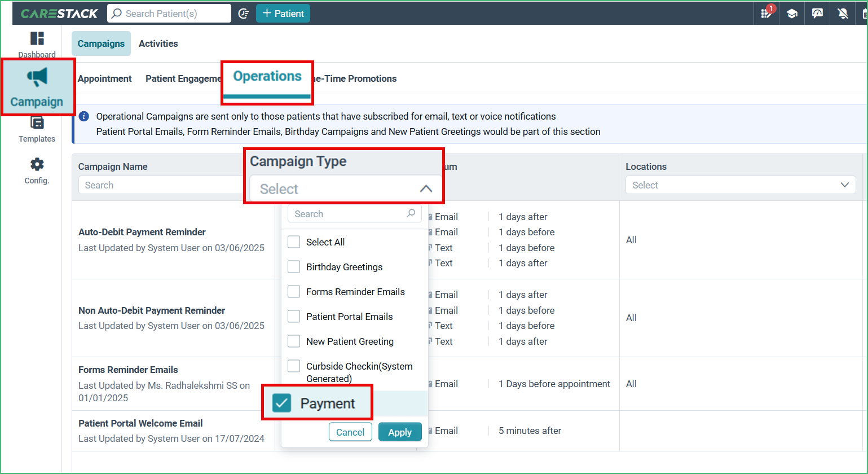Image resolution: width=868 pixels, height=474 pixels.
Task: Unmute notifications via the crossed bell icon
Action: tap(841, 13)
